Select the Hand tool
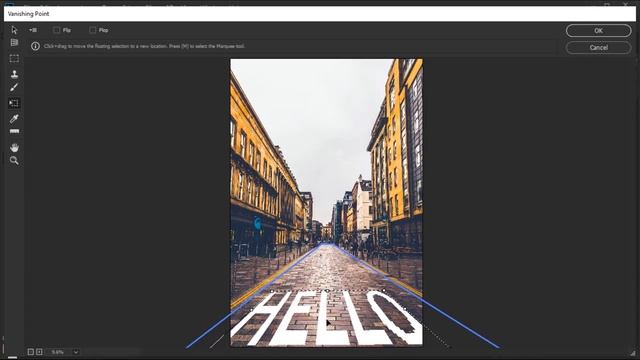This screenshot has height=360, width=640. tap(14, 147)
